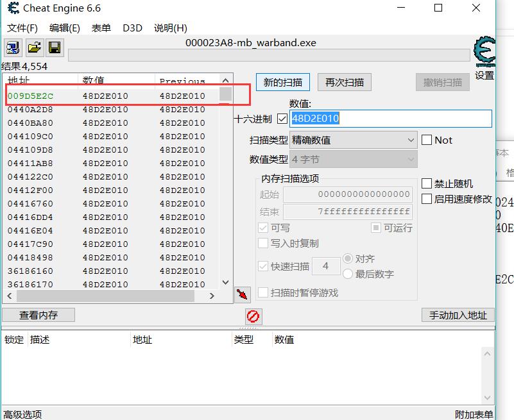Click the Previous column header
The height and width of the screenshot is (420, 514).
[x=187, y=80]
